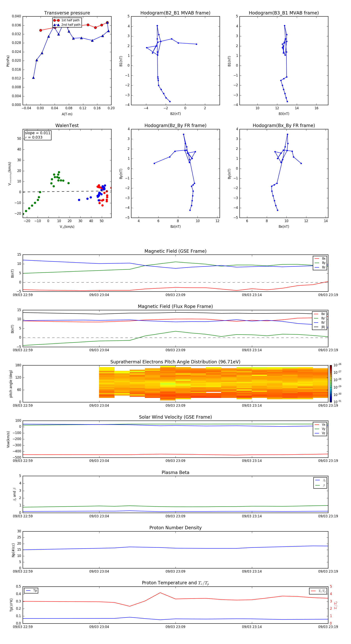Click the 'Pt(nPa)' y-axis label

point(8,61)
